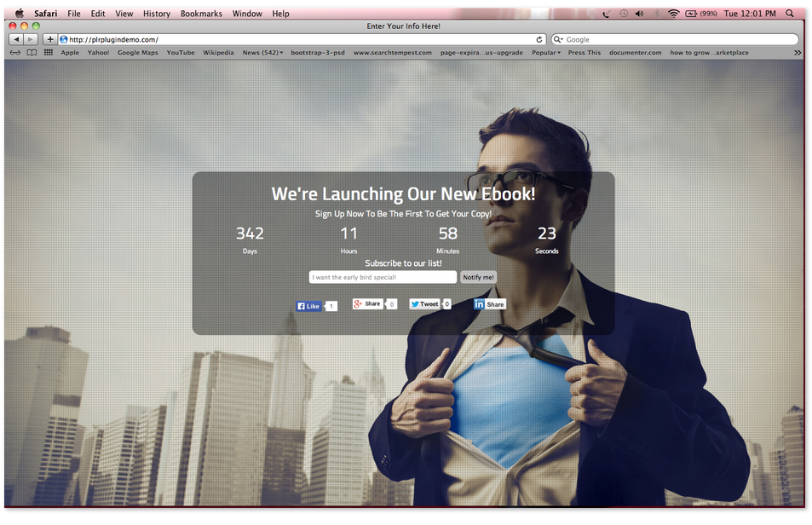812x525 pixels.
Task: Open the Top Sites grid icon
Action: pos(49,53)
